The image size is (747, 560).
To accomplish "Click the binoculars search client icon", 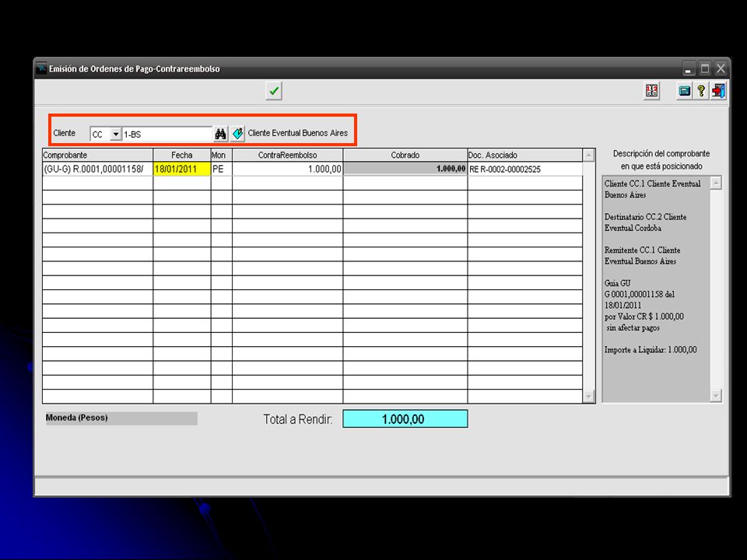I will (x=220, y=134).
